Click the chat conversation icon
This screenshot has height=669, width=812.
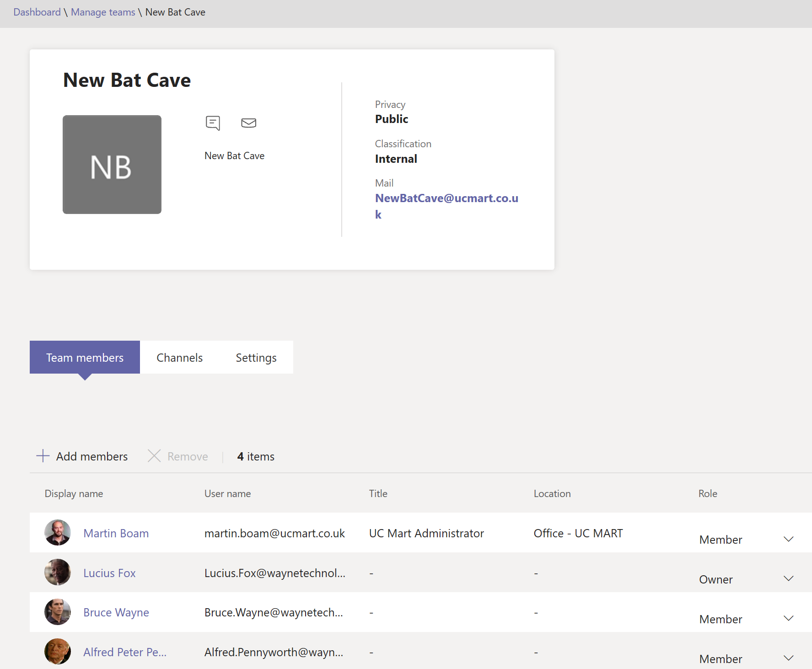(213, 123)
